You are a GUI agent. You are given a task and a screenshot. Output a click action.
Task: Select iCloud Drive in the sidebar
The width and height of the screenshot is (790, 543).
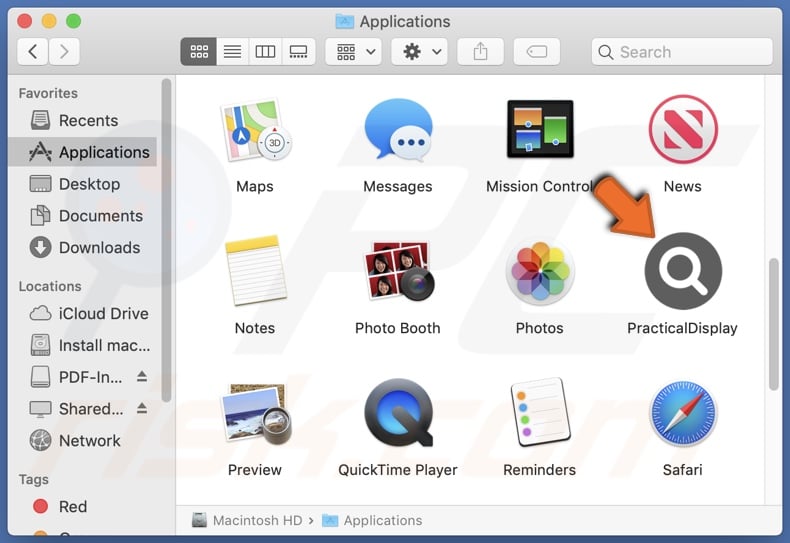point(83,313)
